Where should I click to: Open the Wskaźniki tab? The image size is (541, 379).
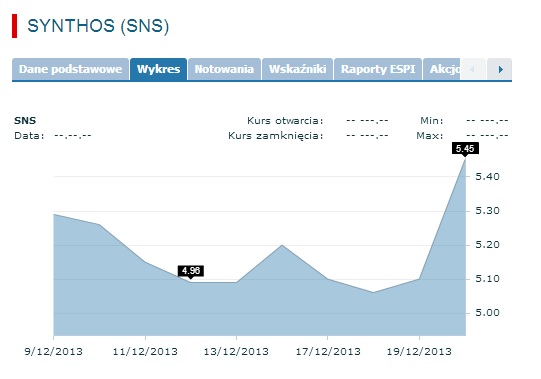[297, 69]
